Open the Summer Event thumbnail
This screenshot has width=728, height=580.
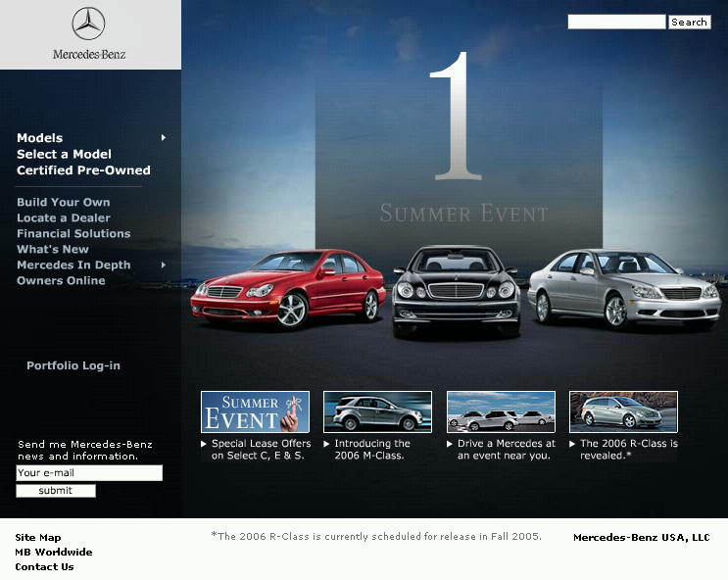255,411
